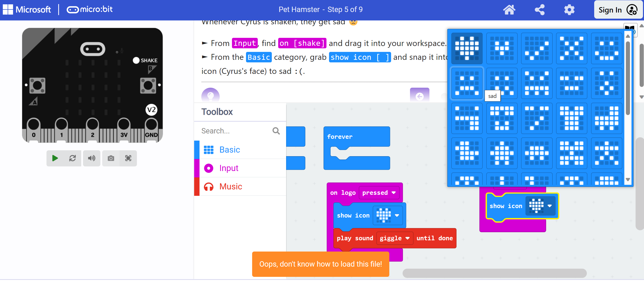This screenshot has width=644, height=284.
Task: Go to the MakeCode home page
Action: [509, 10]
